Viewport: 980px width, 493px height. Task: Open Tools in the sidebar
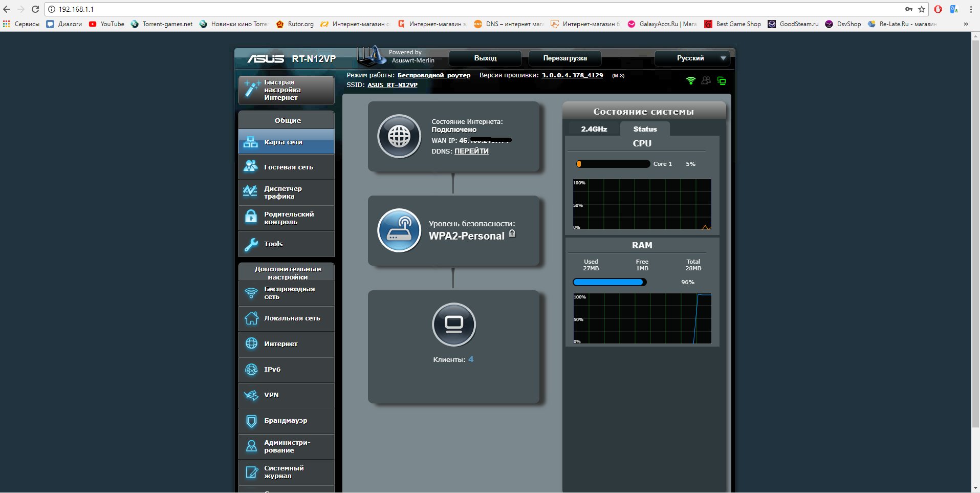click(287, 244)
